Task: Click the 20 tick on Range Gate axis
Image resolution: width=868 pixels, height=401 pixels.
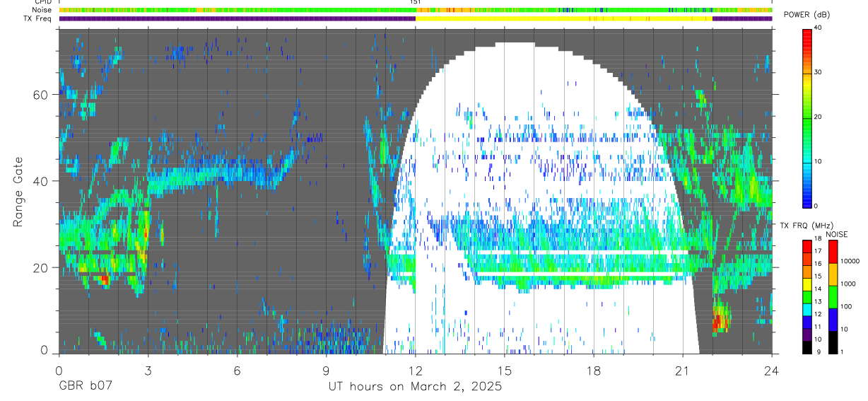Action: [41, 268]
